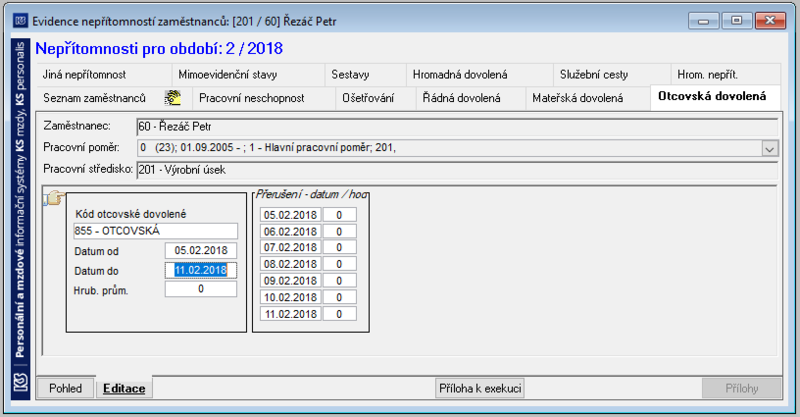Click the Přerušení - datum group label
The image size is (800, 417).
point(311,194)
